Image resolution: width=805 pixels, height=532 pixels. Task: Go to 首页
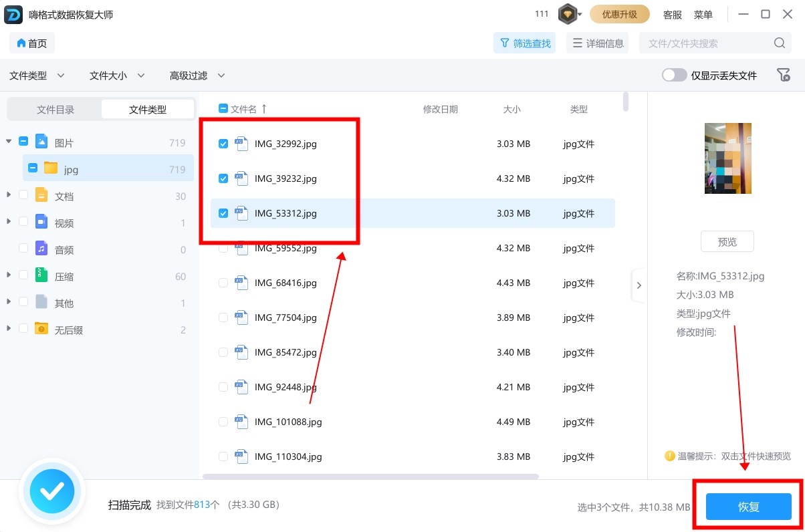pyautogui.click(x=32, y=43)
